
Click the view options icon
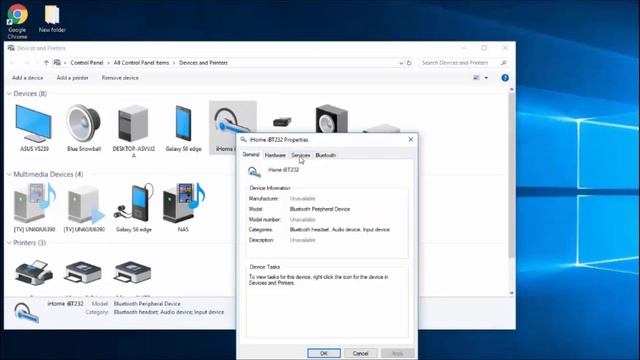[476, 78]
